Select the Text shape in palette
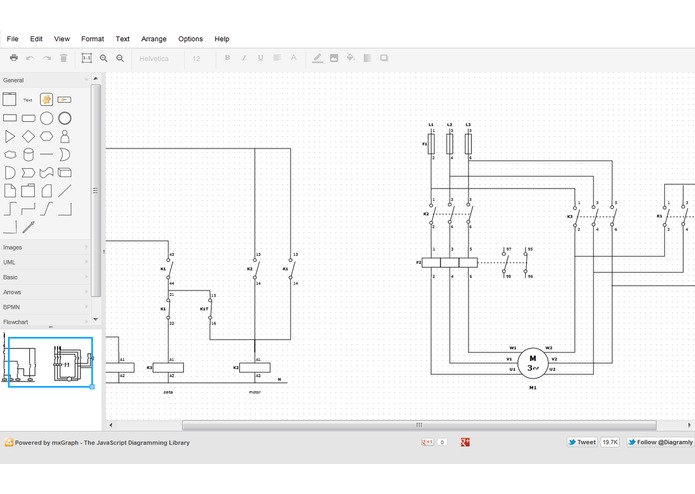Image resolution: width=695 pixels, height=494 pixels. 28,100
